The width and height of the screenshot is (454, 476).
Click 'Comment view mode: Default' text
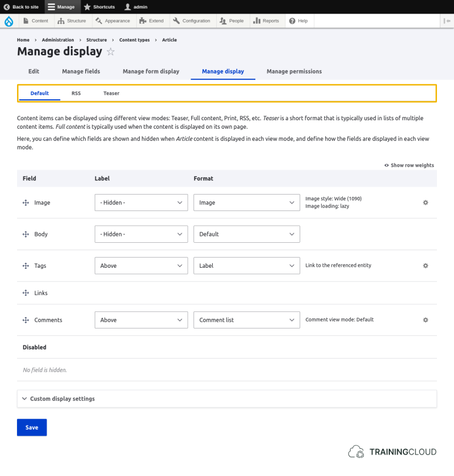[x=339, y=319]
